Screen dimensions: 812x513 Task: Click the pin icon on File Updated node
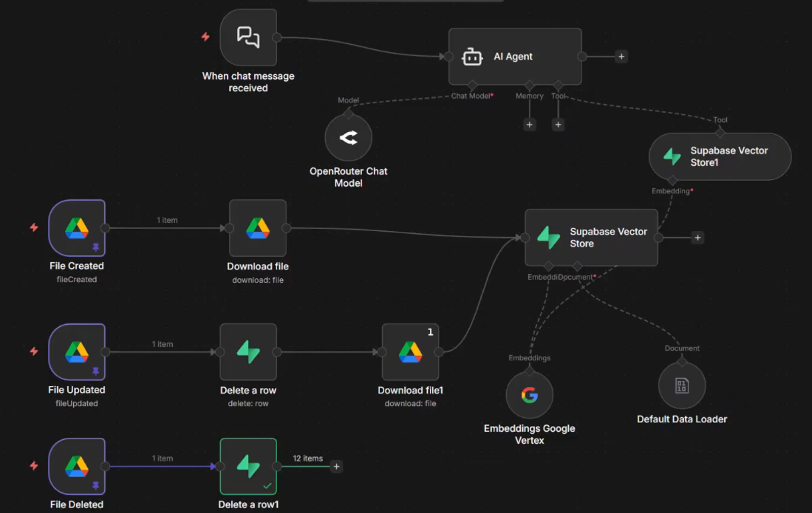(95, 371)
